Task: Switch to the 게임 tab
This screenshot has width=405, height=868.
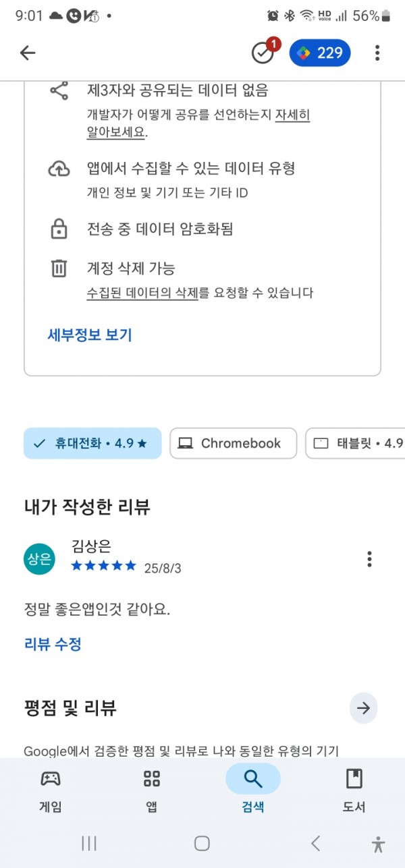Action: coord(51,790)
